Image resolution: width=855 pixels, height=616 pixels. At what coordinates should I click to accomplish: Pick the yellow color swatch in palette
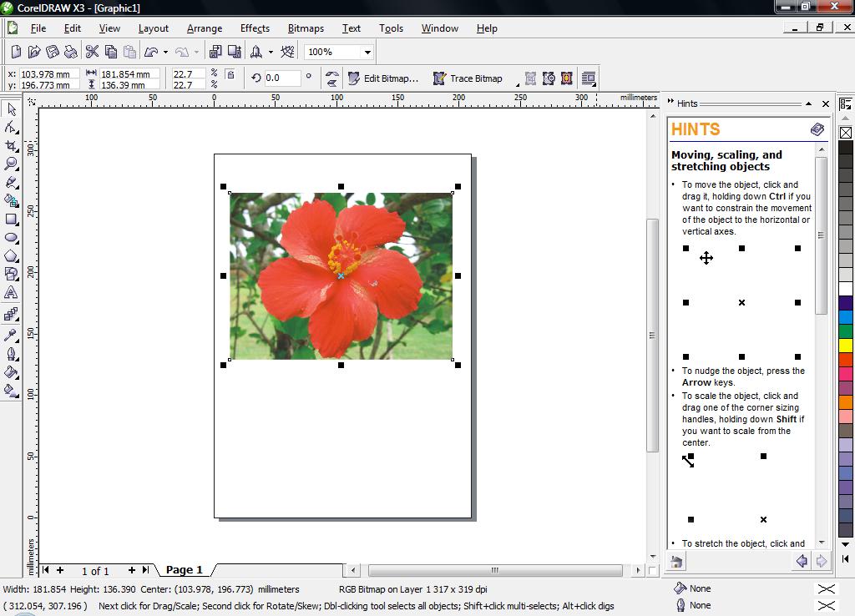coord(846,346)
